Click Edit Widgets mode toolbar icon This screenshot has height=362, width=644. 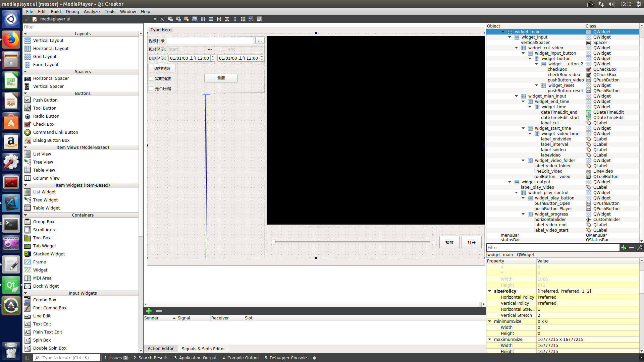coord(170,19)
